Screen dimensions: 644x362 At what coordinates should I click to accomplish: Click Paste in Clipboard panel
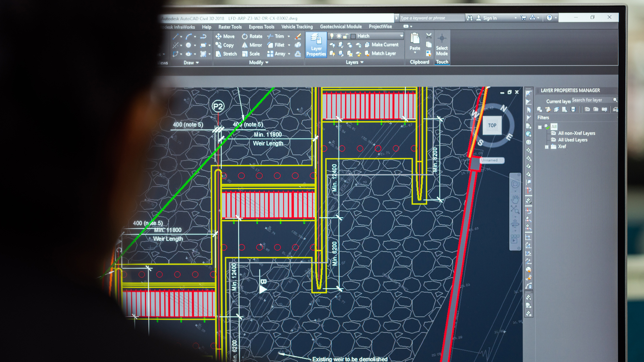415,43
